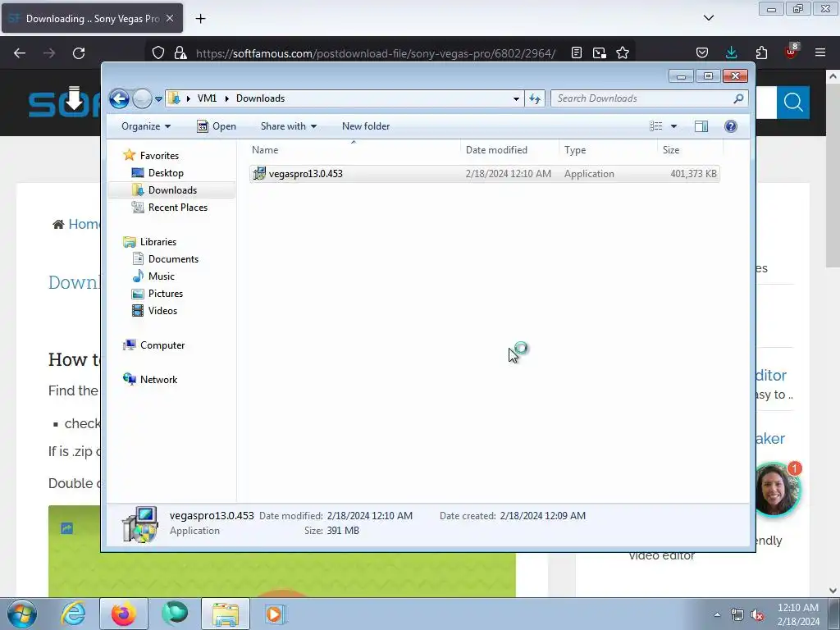Screen dimensions: 840x630
Task: Go back in the Explorer window
Action: (119, 98)
